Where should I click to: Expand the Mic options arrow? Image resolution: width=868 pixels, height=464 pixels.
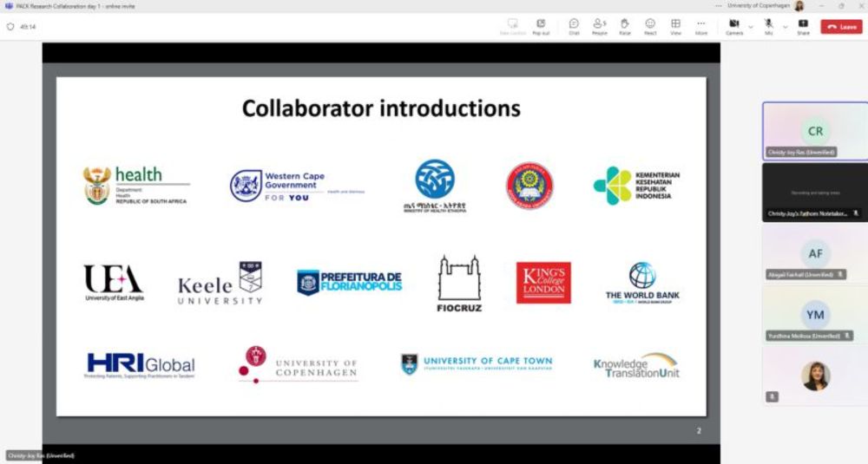tap(785, 27)
